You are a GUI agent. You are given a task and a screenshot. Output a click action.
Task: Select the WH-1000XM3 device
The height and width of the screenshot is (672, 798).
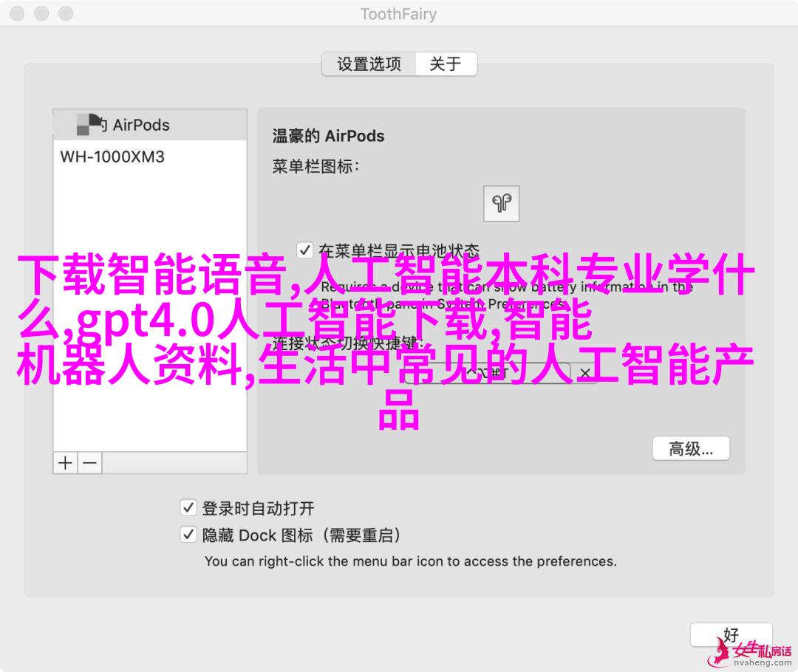pyautogui.click(x=149, y=157)
